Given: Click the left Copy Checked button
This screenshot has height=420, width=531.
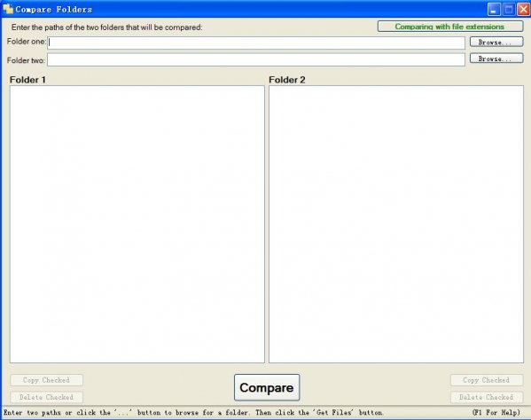Looking at the screenshot, I should click(x=46, y=380).
